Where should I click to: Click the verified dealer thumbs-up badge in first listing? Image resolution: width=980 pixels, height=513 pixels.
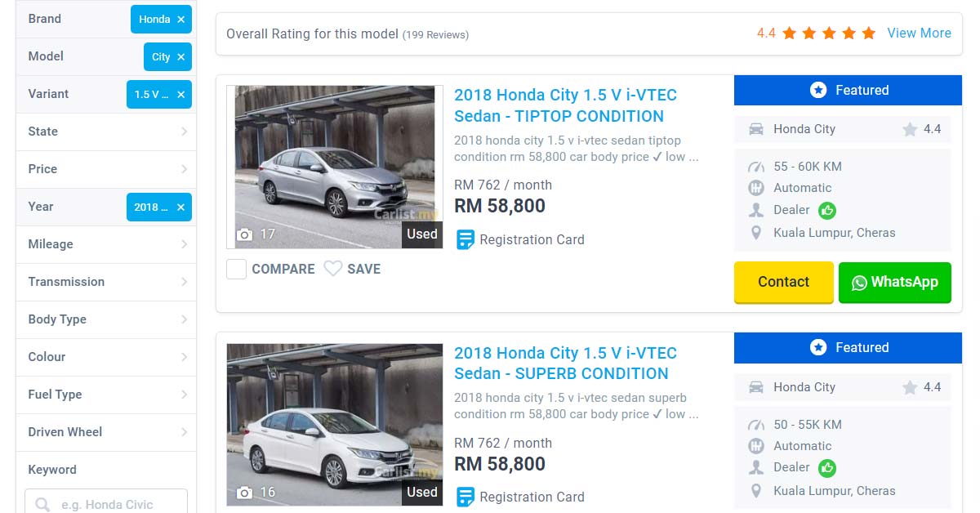click(x=827, y=210)
